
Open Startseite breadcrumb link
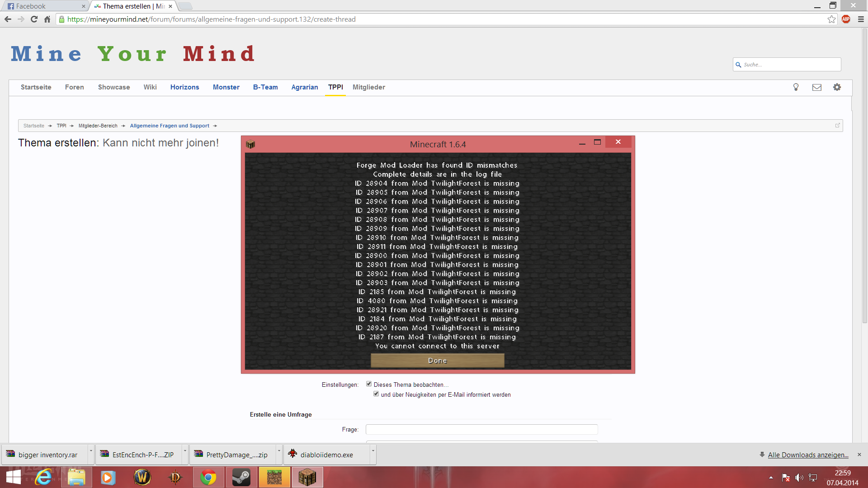[34, 126]
